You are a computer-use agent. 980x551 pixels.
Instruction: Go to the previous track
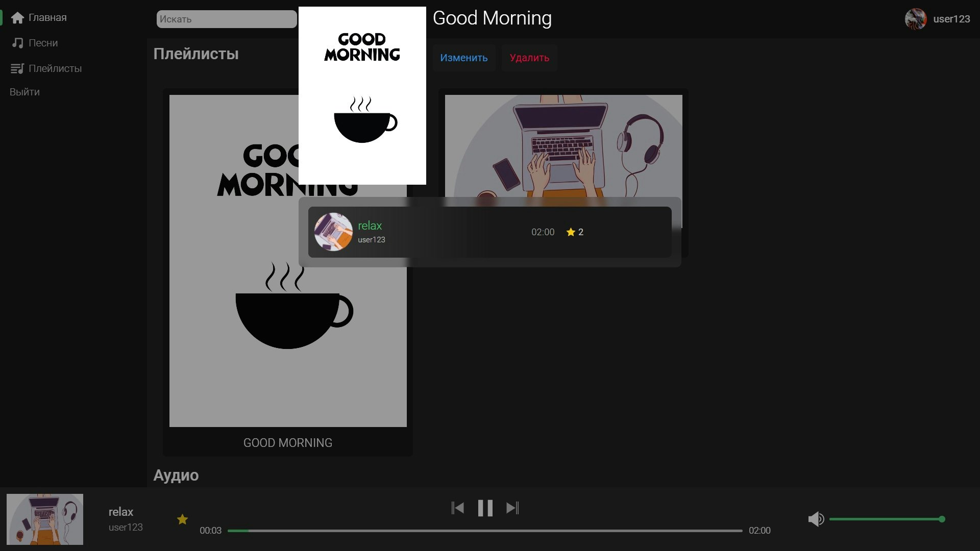click(458, 508)
